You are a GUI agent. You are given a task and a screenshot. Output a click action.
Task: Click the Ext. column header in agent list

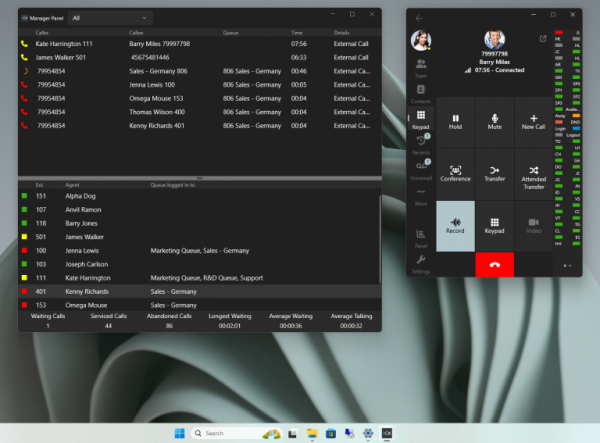point(40,185)
